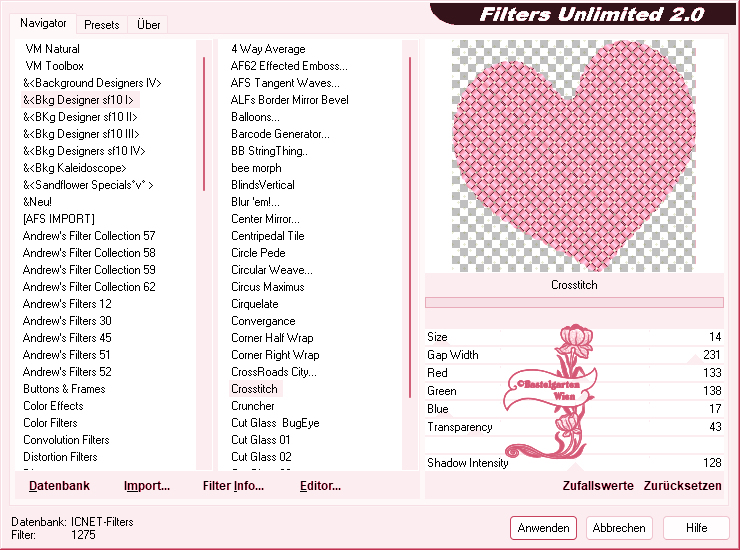
Task: Select Distortion Filters category
Action: coord(60,457)
